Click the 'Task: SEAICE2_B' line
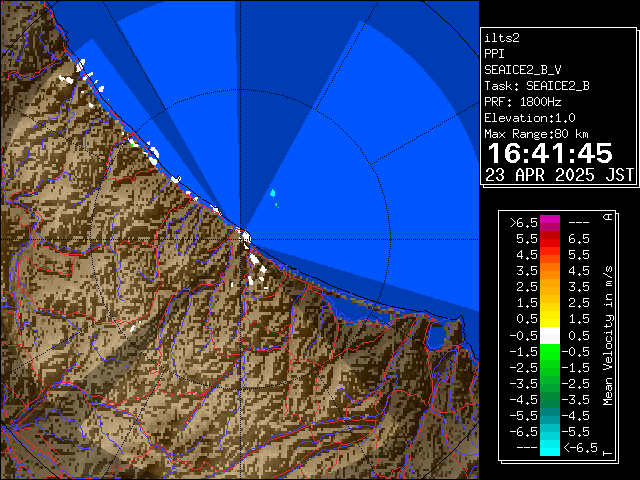 pyautogui.click(x=537, y=86)
